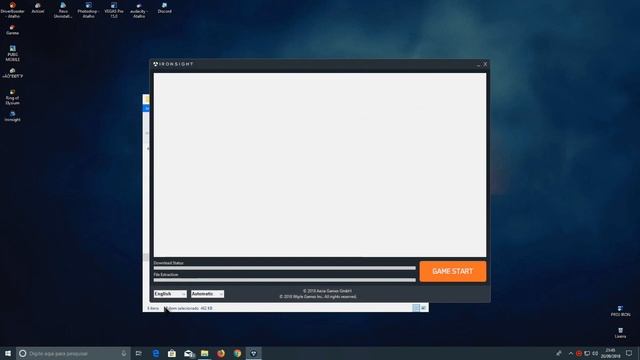Open File Explorer from taskbar

click(204, 353)
